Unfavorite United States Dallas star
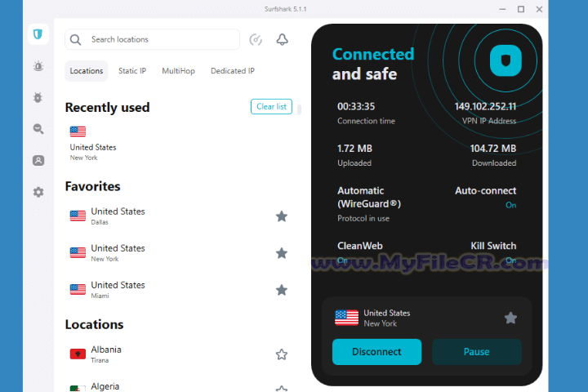Image resolution: width=588 pixels, height=392 pixels. [x=282, y=216]
